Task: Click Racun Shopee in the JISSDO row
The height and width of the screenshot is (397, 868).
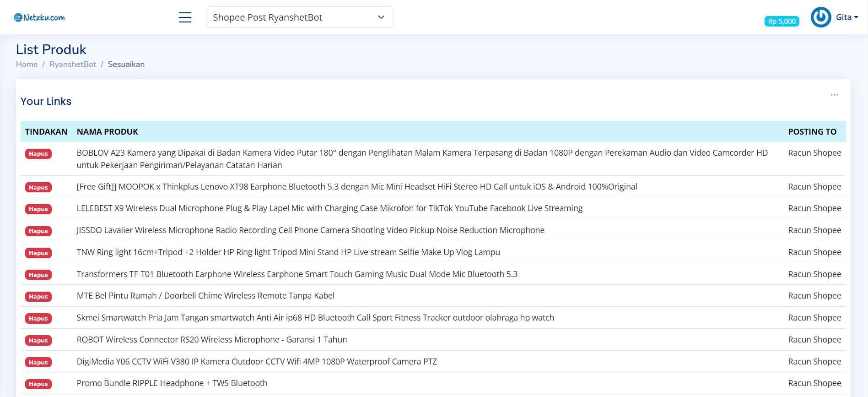Action: pyautogui.click(x=814, y=230)
